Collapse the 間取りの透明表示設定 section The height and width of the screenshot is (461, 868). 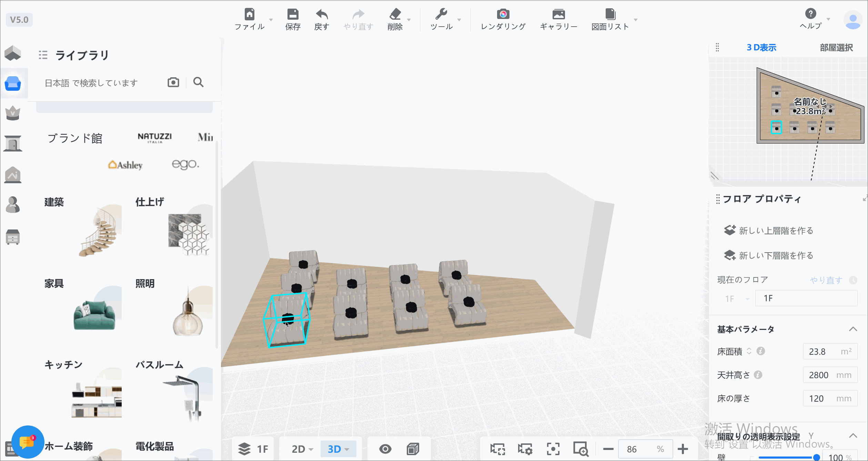click(853, 435)
